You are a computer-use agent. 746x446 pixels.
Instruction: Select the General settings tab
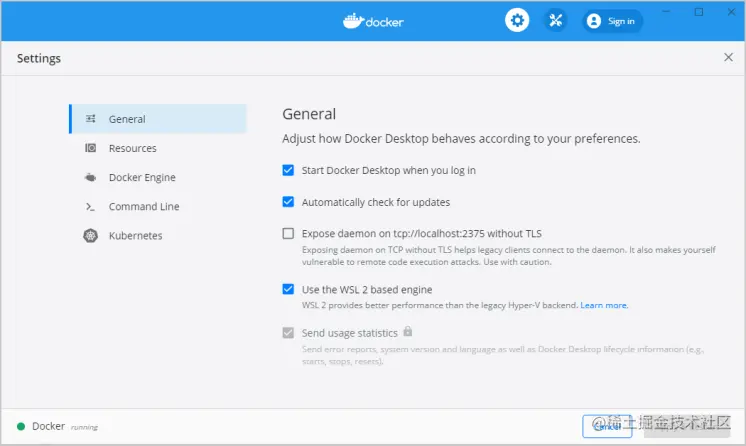[158, 119]
